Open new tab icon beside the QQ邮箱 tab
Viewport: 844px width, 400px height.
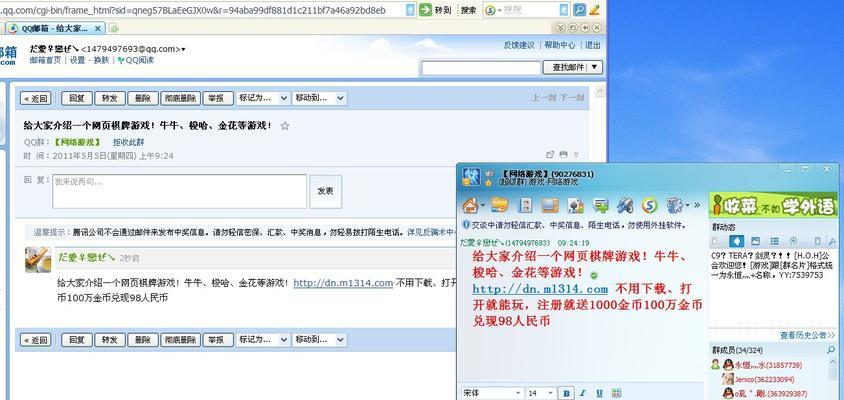point(114,29)
